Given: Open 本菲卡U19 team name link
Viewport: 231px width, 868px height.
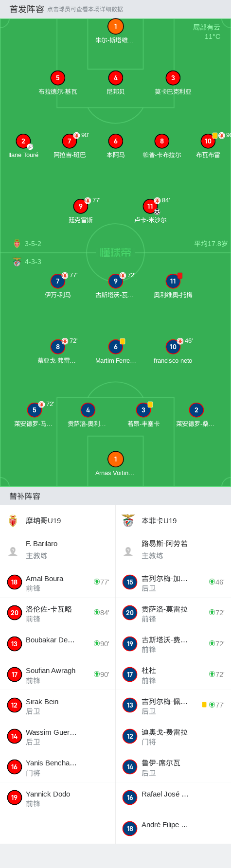Looking at the screenshot, I should click(x=159, y=521).
